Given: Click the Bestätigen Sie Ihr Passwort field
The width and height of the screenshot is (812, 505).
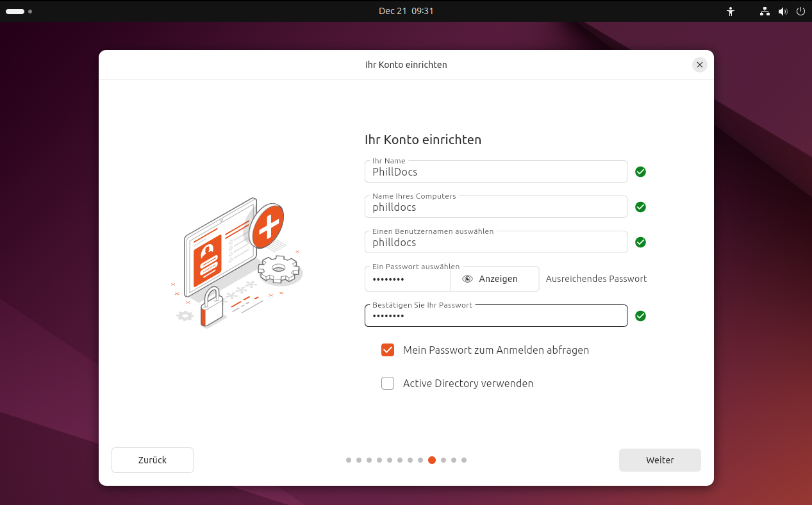Looking at the screenshot, I should [495, 315].
